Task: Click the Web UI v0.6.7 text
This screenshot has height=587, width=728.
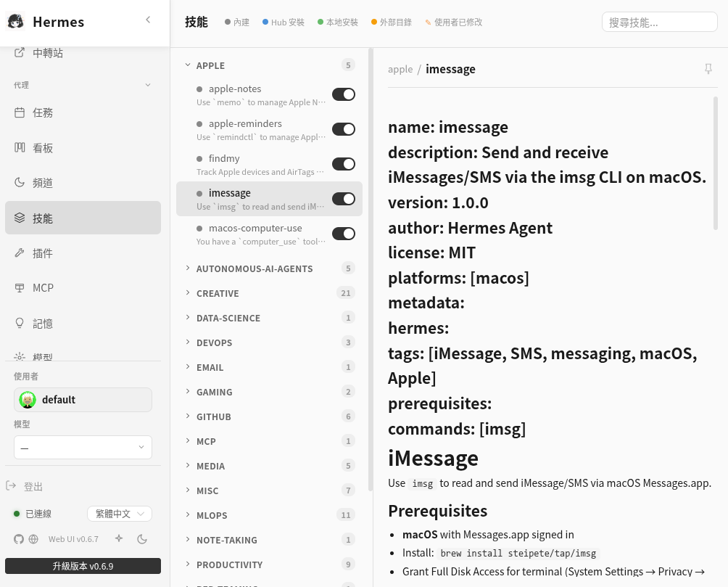Action: (x=73, y=539)
